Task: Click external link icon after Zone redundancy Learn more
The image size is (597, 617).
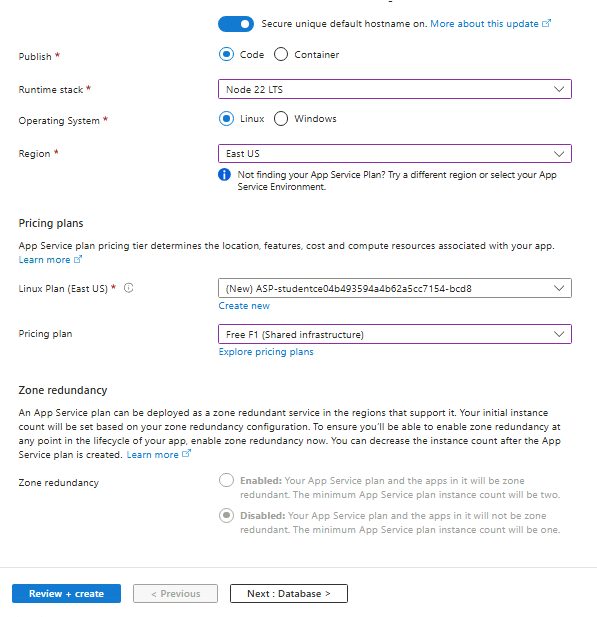Action: [x=187, y=454]
